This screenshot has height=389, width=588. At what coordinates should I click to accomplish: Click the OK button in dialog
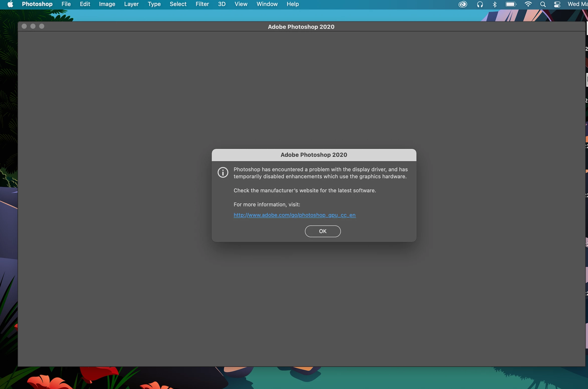pos(323,231)
